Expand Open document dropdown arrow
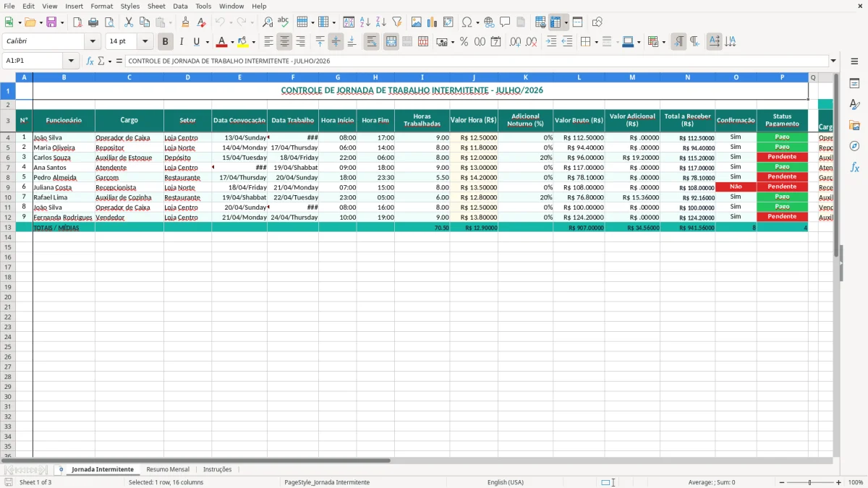The height and width of the screenshot is (488, 868). (39, 22)
